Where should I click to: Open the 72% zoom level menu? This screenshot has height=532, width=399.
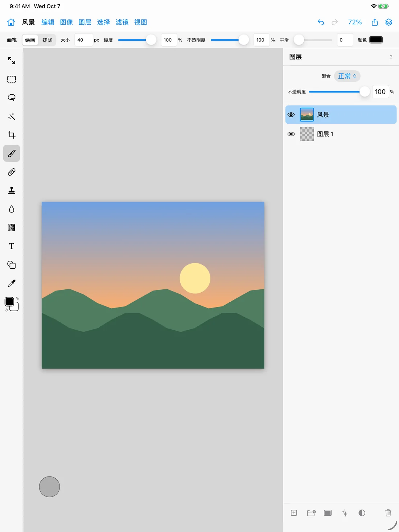355,22
